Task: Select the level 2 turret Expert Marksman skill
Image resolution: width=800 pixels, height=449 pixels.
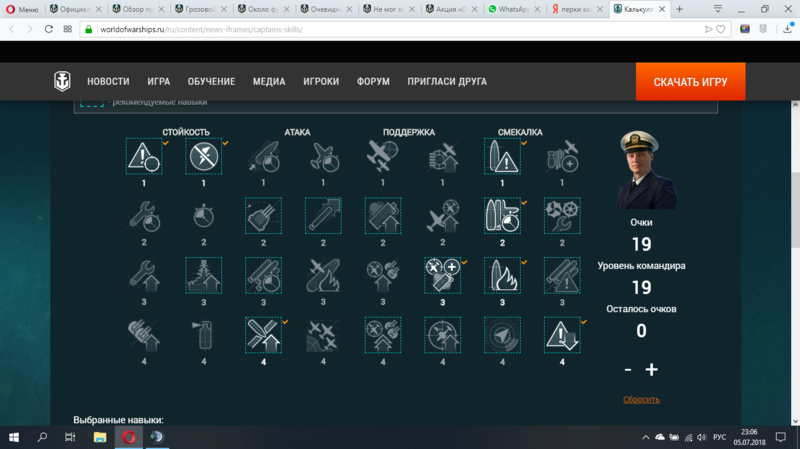Action: point(263,216)
